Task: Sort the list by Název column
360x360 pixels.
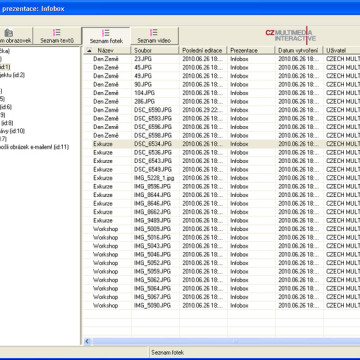Action: pos(107,50)
